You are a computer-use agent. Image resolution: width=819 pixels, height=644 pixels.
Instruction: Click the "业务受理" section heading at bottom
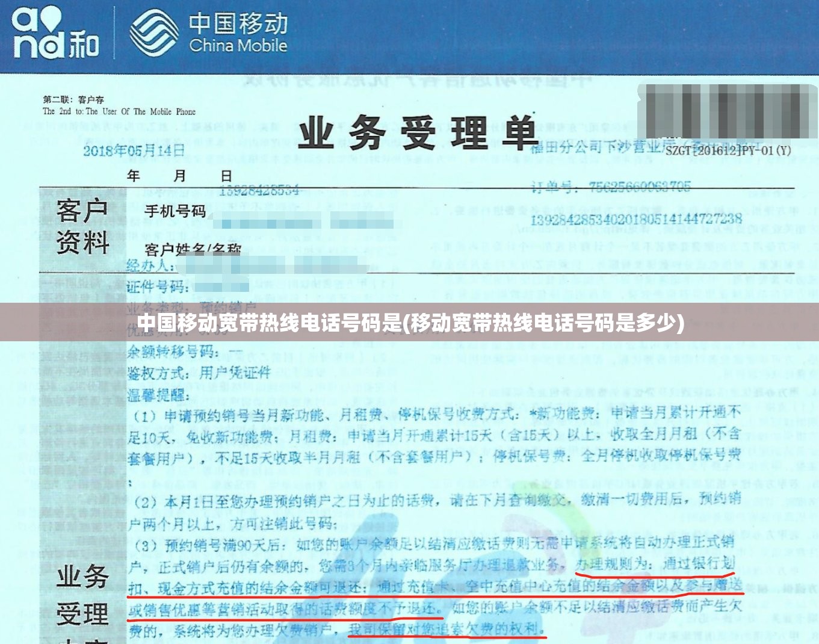82,596
